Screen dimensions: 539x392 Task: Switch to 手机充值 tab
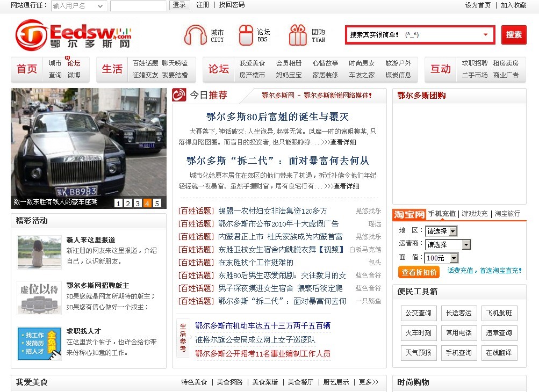click(x=442, y=214)
